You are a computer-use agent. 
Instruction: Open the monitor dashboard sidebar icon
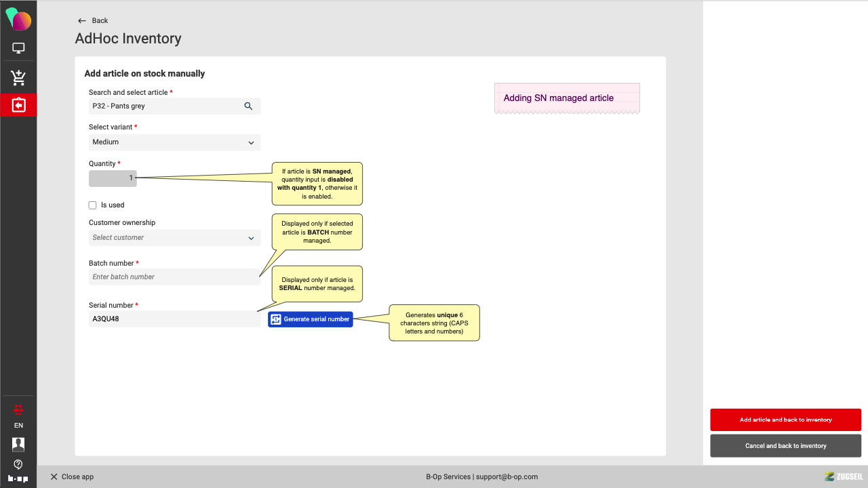click(x=18, y=48)
